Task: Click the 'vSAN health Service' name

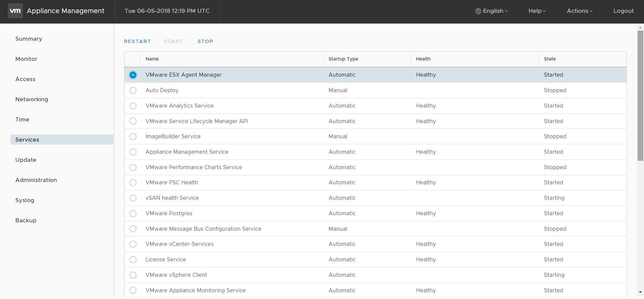Action: point(172,198)
